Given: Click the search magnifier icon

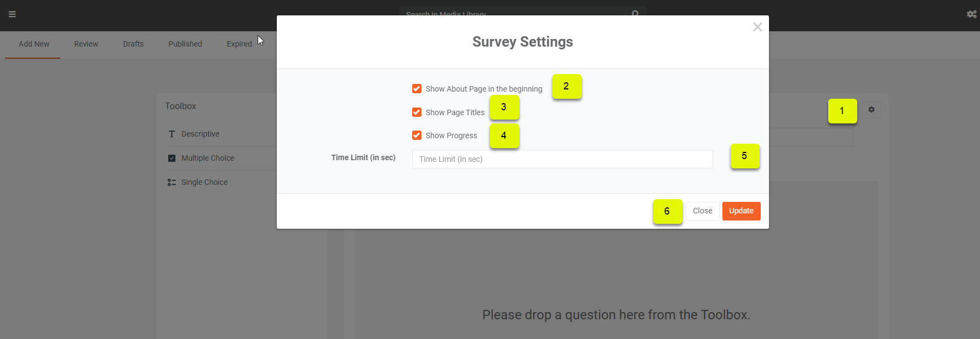Looking at the screenshot, I should pos(635,13).
